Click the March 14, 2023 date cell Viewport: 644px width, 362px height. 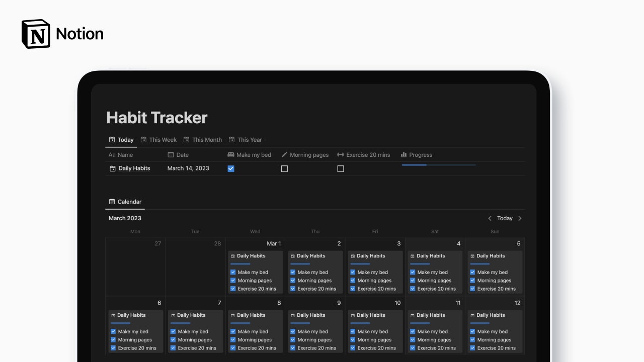188,168
